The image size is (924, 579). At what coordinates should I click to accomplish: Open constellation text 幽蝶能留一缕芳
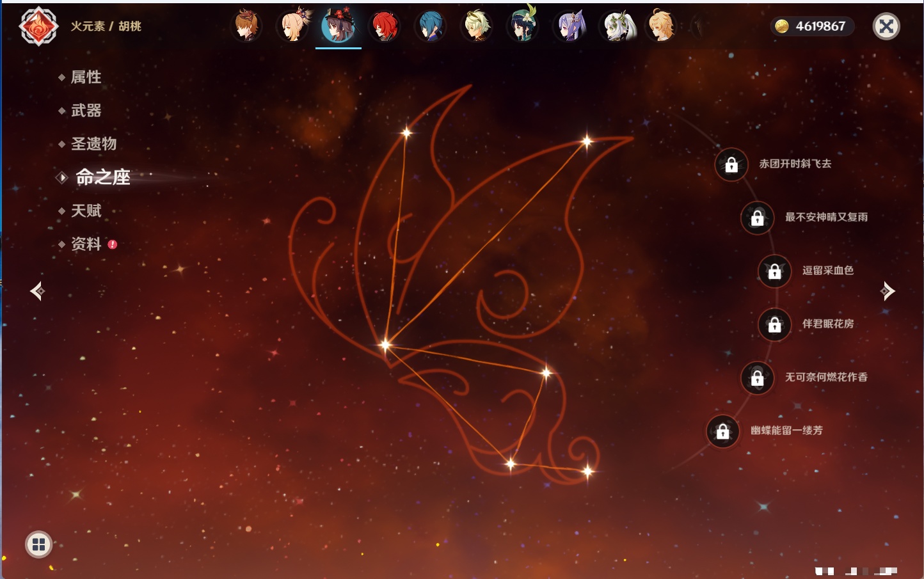pyautogui.click(x=786, y=431)
